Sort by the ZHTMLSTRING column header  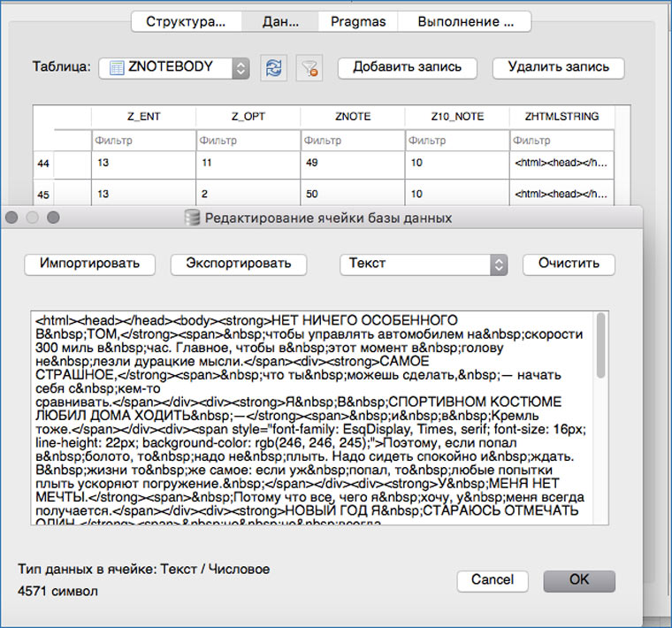561,117
